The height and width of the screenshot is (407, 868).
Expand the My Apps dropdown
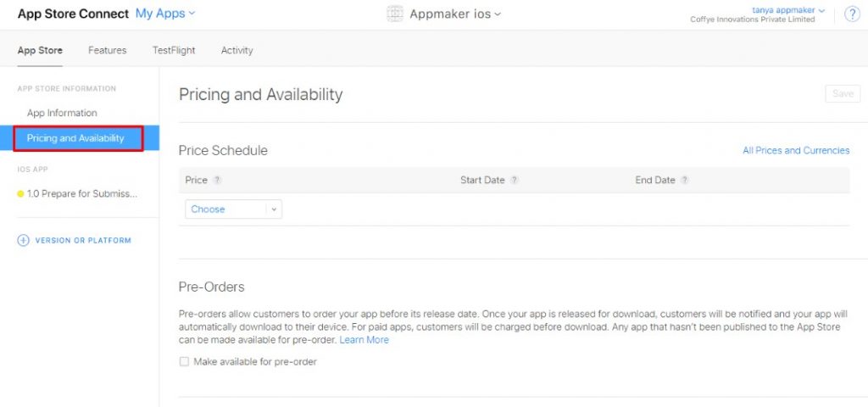tap(165, 14)
